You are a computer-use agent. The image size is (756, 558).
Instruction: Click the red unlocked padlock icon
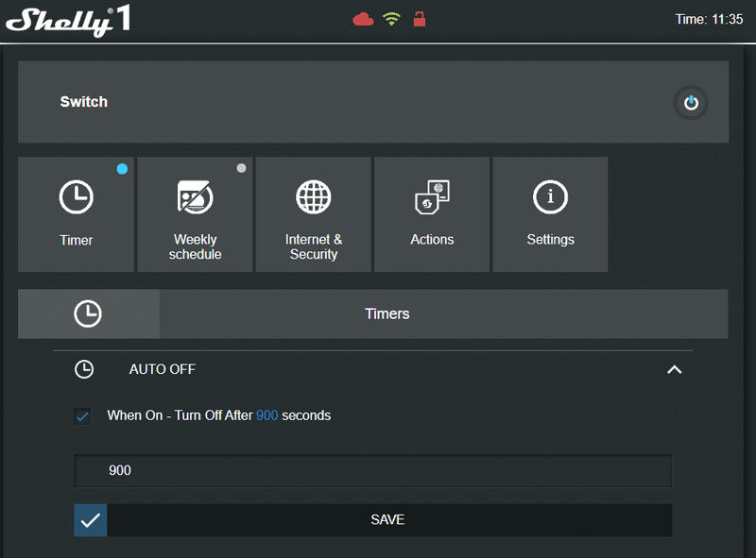420,19
